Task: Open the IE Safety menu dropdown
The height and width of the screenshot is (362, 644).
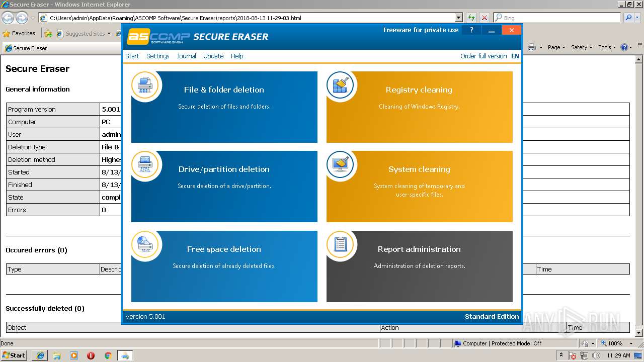Action: point(582,47)
